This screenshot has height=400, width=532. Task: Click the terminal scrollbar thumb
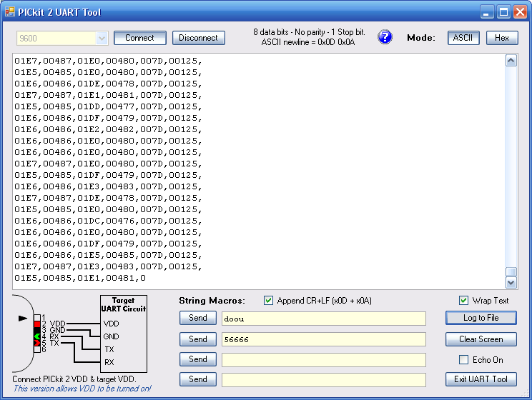tap(511, 272)
